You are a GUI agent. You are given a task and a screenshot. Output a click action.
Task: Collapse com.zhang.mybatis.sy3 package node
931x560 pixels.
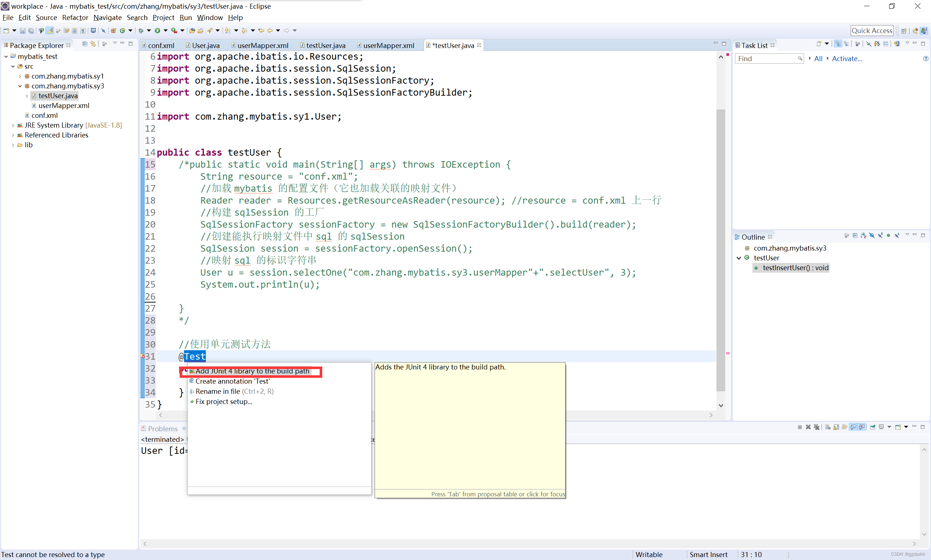pos(20,86)
